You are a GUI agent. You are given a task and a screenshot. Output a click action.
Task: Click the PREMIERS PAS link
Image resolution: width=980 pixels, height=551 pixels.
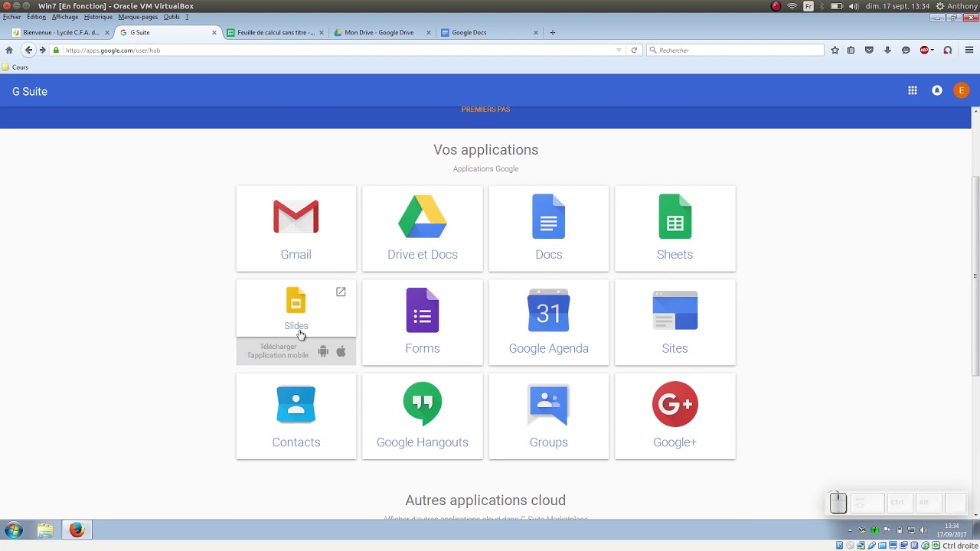485,109
